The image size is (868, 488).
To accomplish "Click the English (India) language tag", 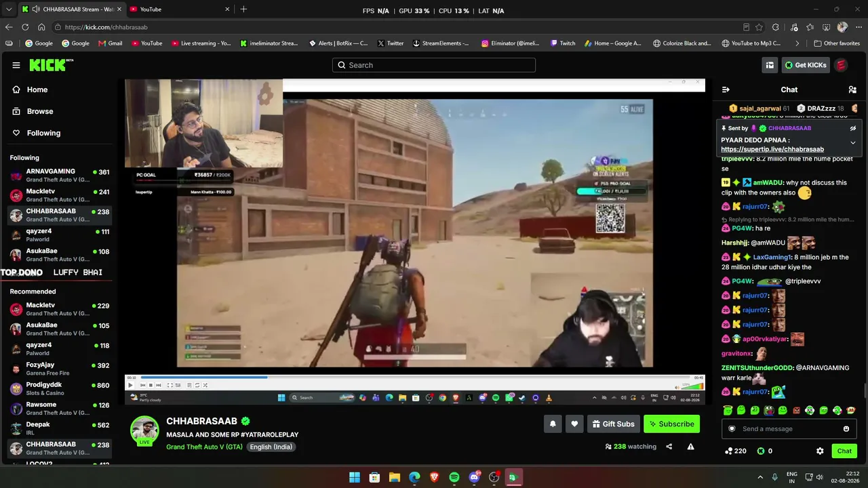I will pyautogui.click(x=271, y=447).
